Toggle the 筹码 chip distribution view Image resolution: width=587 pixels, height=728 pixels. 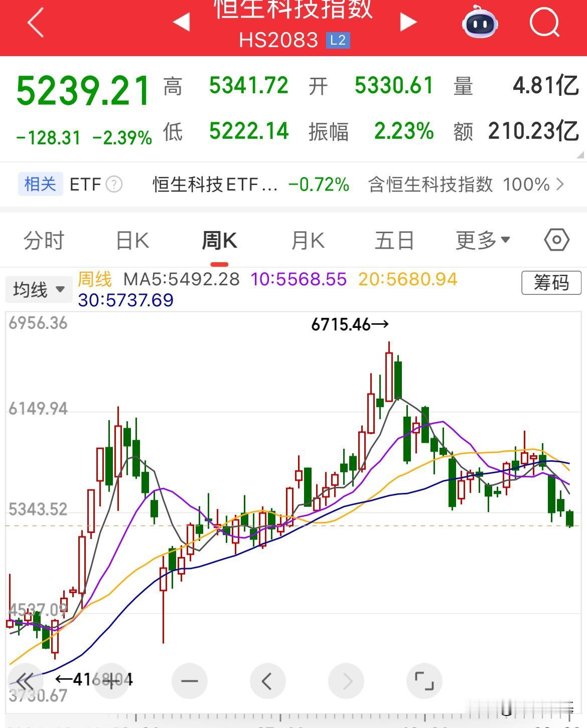tap(551, 283)
